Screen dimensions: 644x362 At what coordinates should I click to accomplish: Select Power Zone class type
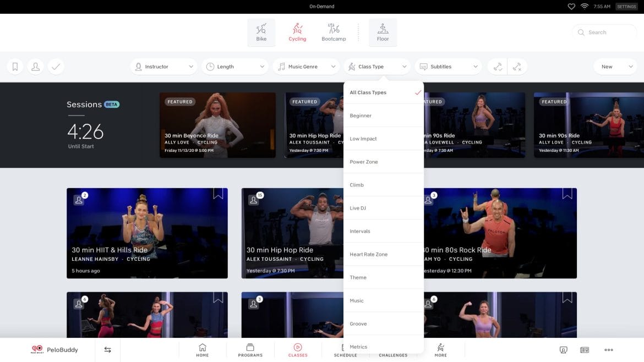(384, 162)
